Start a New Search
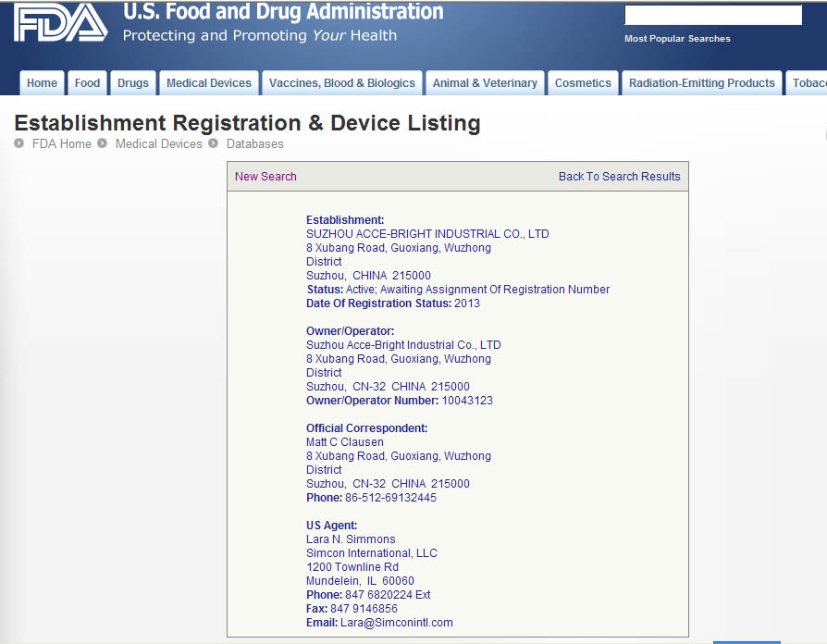 pos(265,176)
